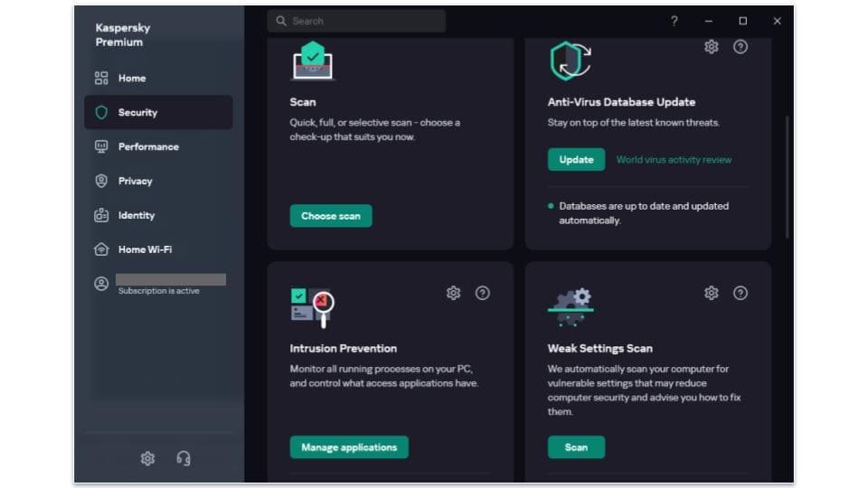Click inside the Search field
The image size is (868, 488).
point(362,21)
